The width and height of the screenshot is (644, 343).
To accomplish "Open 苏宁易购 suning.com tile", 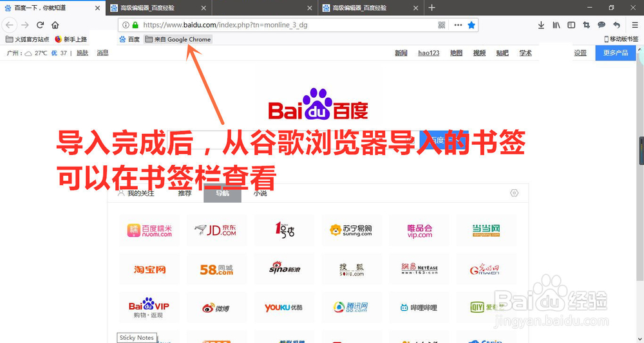I will click(x=352, y=230).
